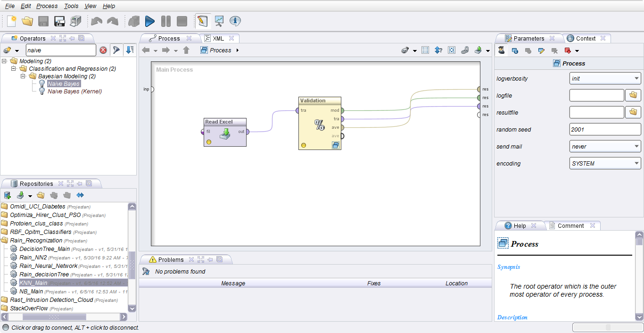Image resolution: width=644 pixels, height=333 pixels.
Task: Toggle expert mode in Parameters toolbar
Action: pyautogui.click(x=502, y=50)
